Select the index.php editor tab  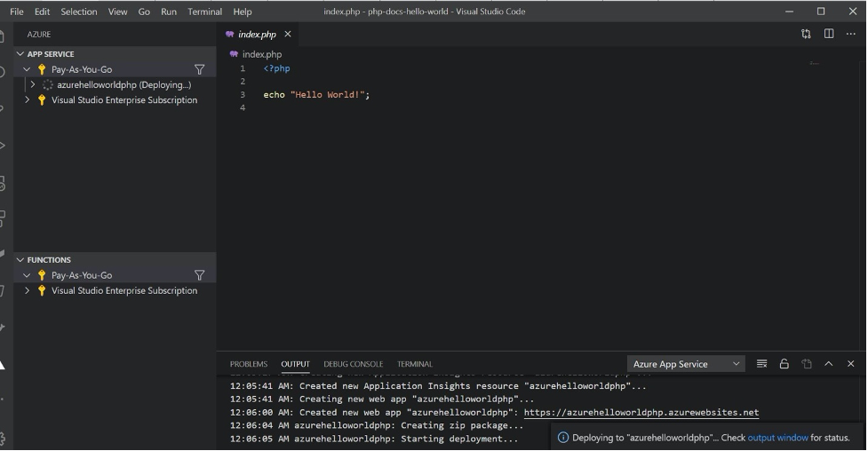[257, 35]
